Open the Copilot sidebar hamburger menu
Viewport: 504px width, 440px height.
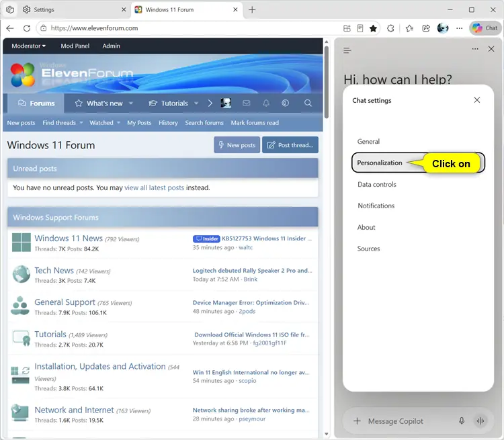click(347, 50)
